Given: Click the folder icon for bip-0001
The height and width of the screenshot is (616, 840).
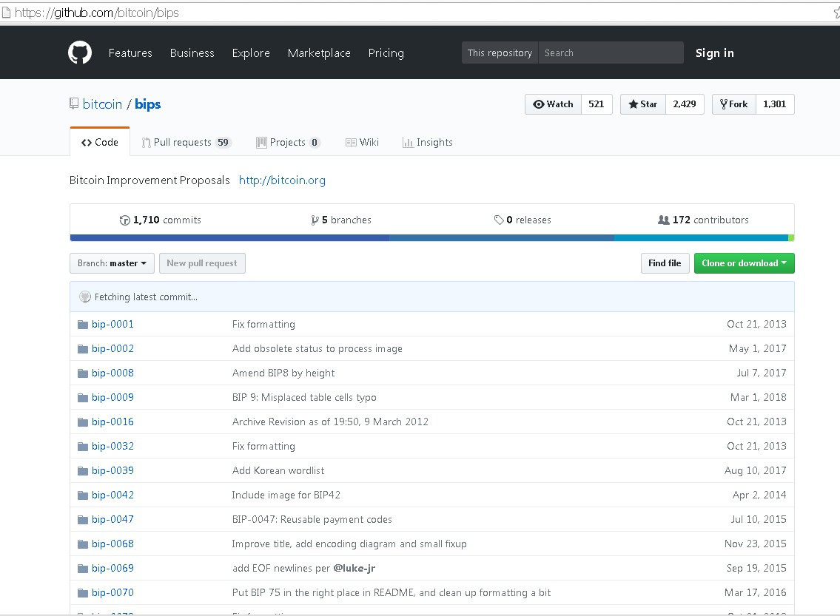Looking at the screenshot, I should click(82, 325).
